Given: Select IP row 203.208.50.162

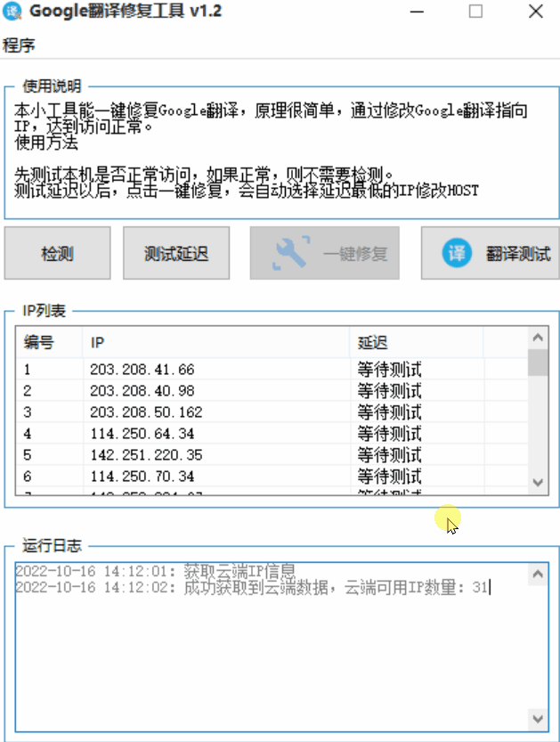Looking at the screenshot, I should click(272, 412).
